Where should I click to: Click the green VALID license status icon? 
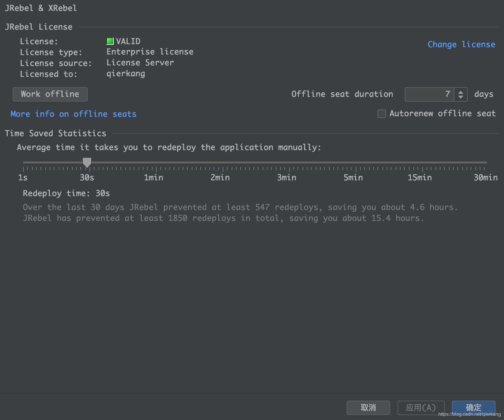click(110, 41)
